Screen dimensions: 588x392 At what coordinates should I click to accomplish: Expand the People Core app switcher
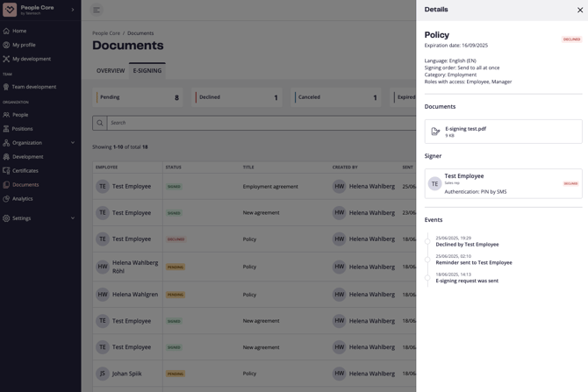(x=73, y=10)
